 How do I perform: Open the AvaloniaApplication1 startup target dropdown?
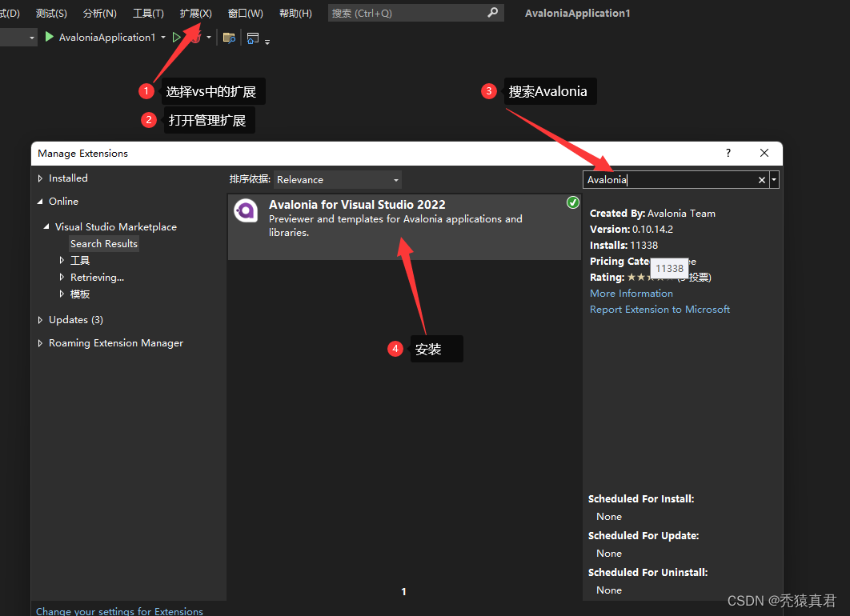tap(163, 38)
